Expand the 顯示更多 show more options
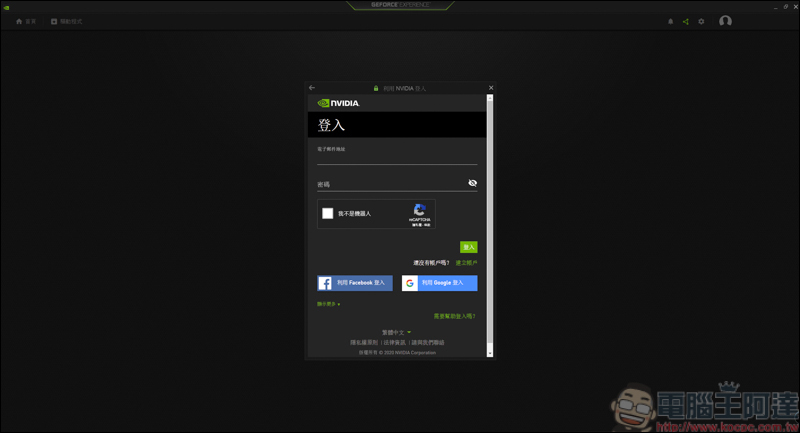Screen dimensions: 800x433 point(329,304)
